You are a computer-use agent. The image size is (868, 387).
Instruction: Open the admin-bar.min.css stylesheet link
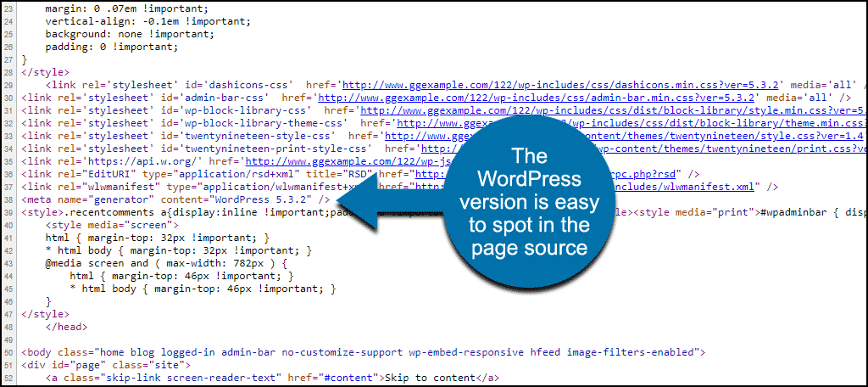537,97
